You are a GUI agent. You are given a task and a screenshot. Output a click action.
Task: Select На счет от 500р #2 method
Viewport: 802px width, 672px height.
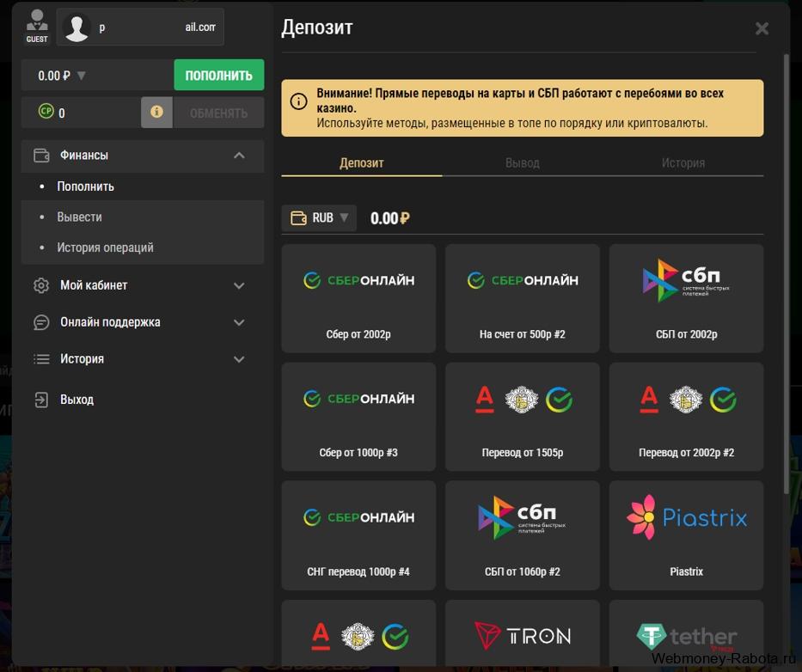pos(523,298)
